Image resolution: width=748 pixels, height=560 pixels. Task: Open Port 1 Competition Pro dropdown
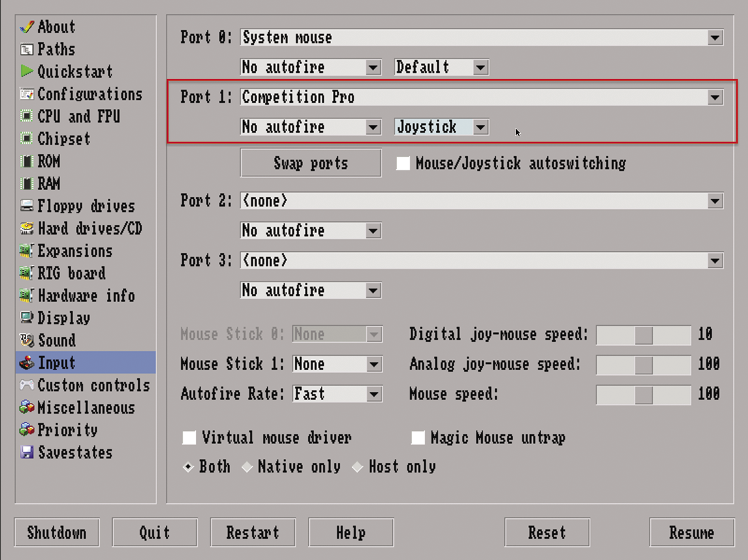coord(482,97)
